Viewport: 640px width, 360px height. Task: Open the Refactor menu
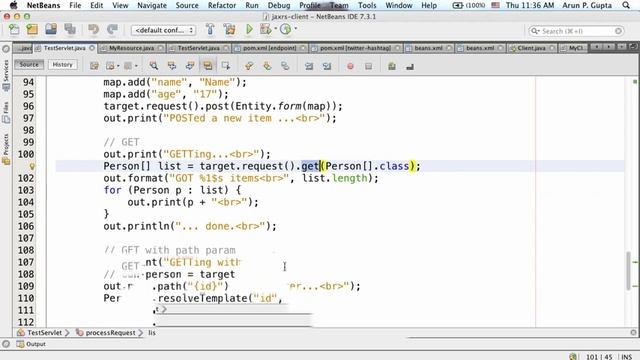coord(222,5)
